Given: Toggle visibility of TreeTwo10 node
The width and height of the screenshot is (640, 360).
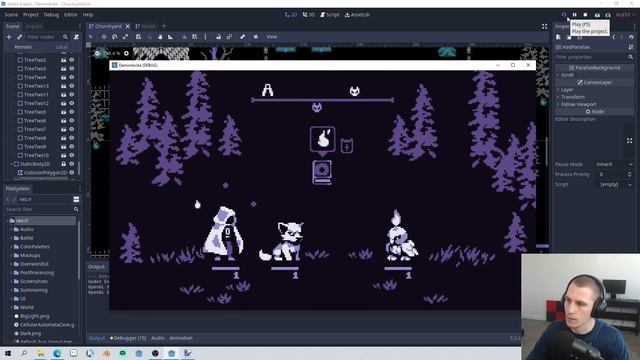Looking at the screenshot, I should coord(72,155).
